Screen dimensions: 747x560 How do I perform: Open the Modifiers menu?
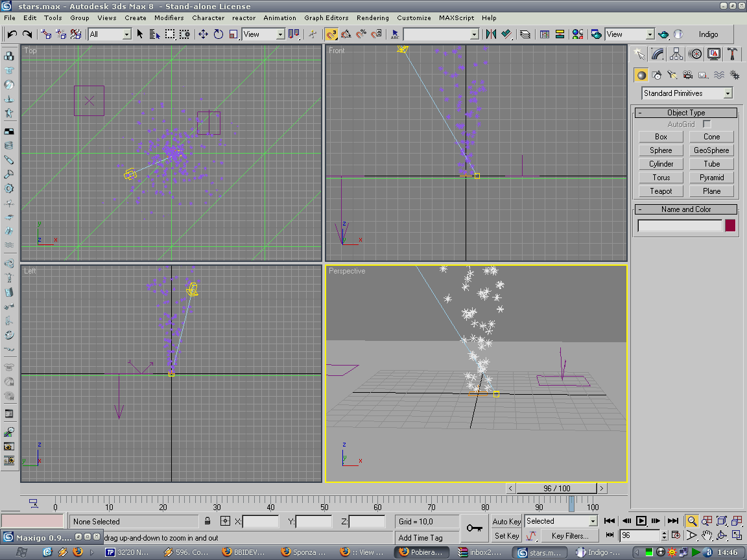[169, 17]
